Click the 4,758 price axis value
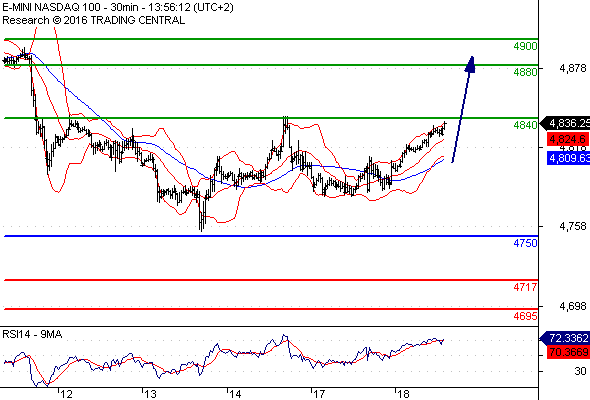 (573, 226)
